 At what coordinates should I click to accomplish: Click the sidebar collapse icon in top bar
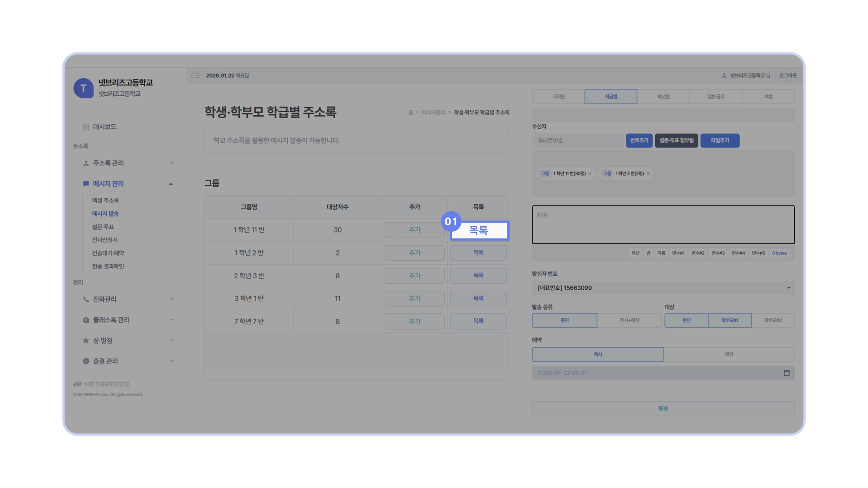coord(195,75)
